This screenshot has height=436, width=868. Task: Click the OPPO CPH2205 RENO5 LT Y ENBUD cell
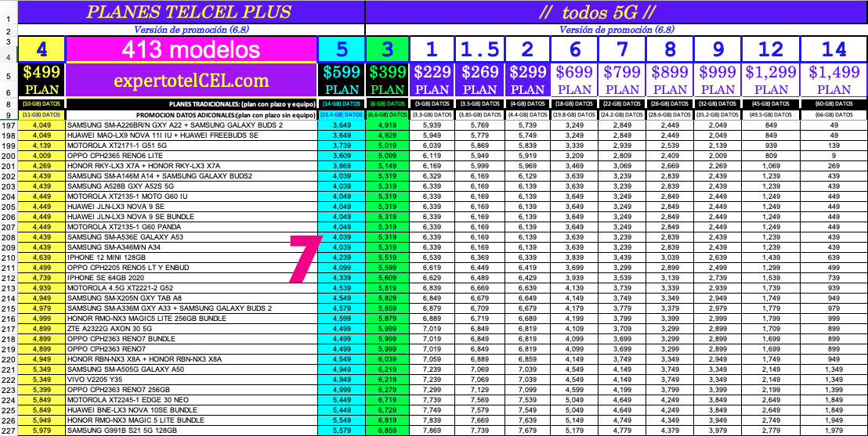(191, 268)
